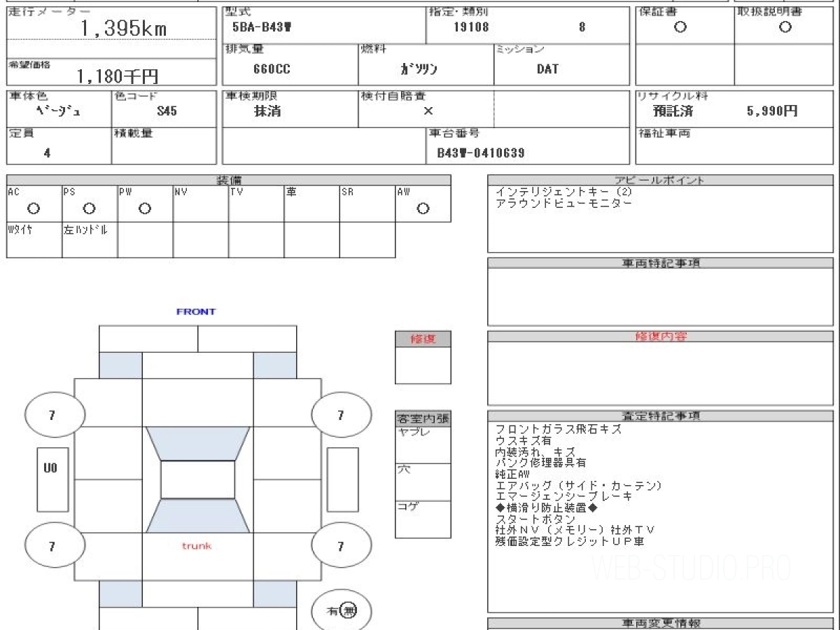Click the 左ハンドル equipment cell
The image size is (840, 630).
click(x=90, y=239)
